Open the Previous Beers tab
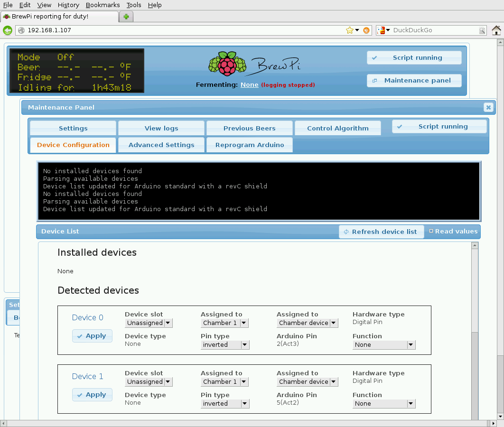The width and height of the screenshot is (504, 427). pyautogui.click(x=250, y=128)
